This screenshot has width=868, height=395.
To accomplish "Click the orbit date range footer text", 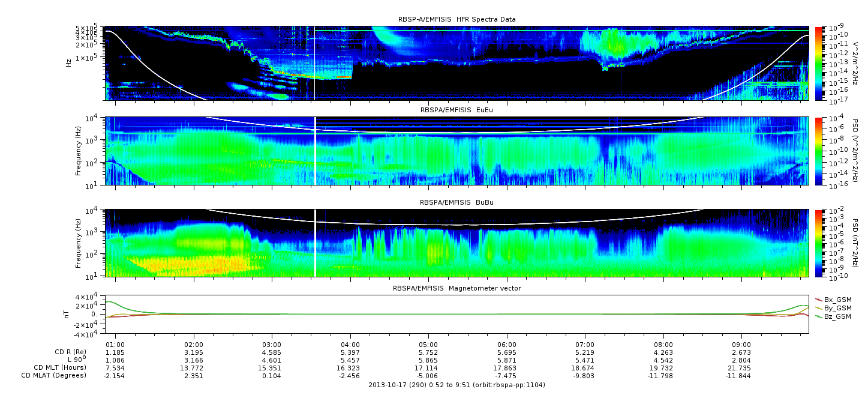I will pos(456,385).
